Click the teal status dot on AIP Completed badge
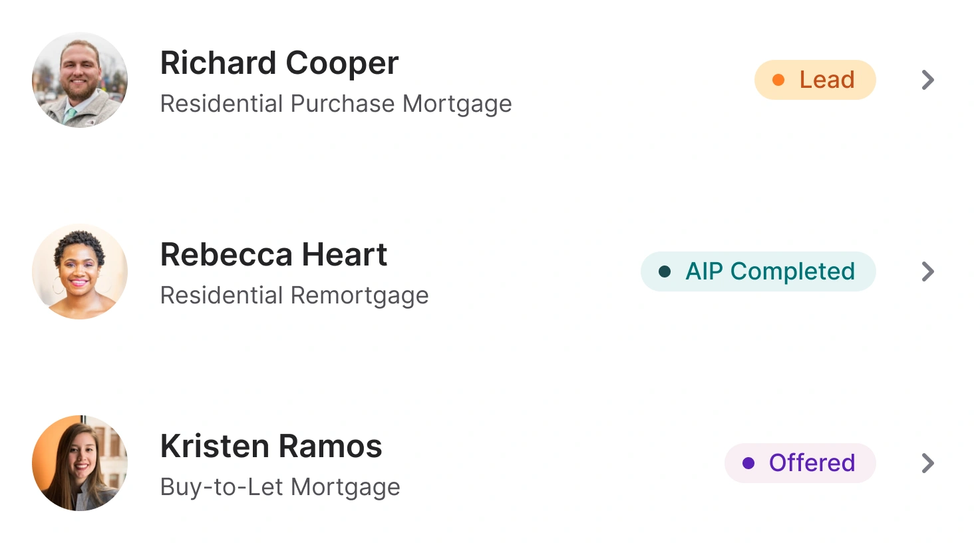Viewport: 980px width, 543px height. click(x=665, y=271)
